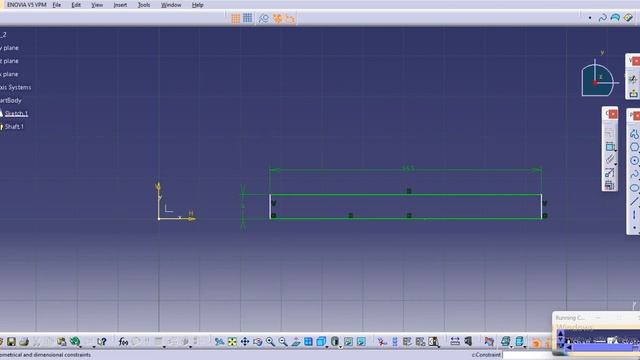The image size is (640, 360).
Task: Click the Running Commands window thumbnail
Action: click(596, 333)
